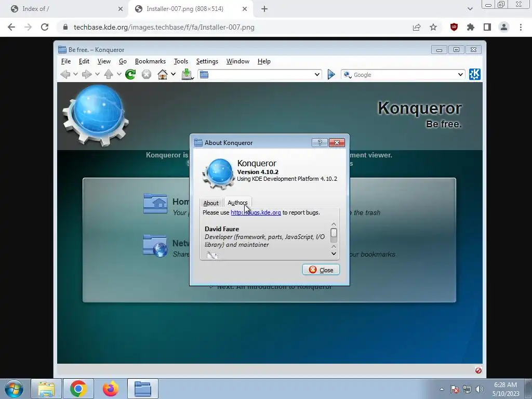Image resolution: width=532 pixels, height=399 pixels.
Task: Reload the page in Chrome
Action: coord(45,27)
